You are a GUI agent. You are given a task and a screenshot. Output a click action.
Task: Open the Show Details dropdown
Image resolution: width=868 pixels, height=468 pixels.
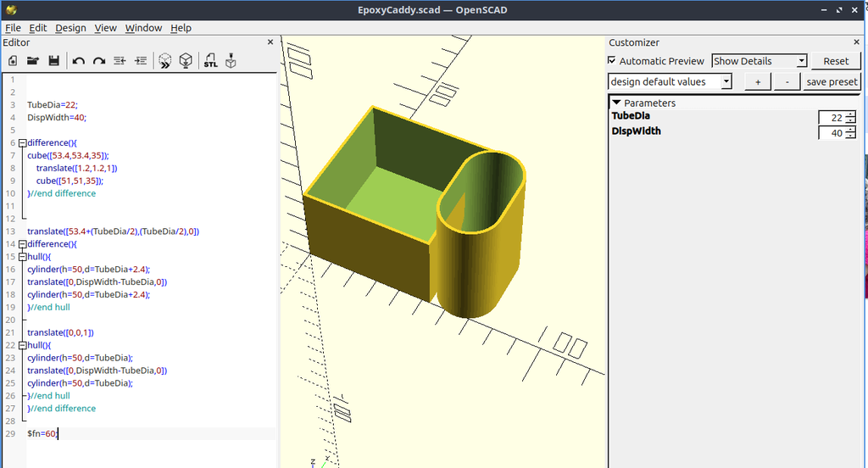(x=759, y=61)
